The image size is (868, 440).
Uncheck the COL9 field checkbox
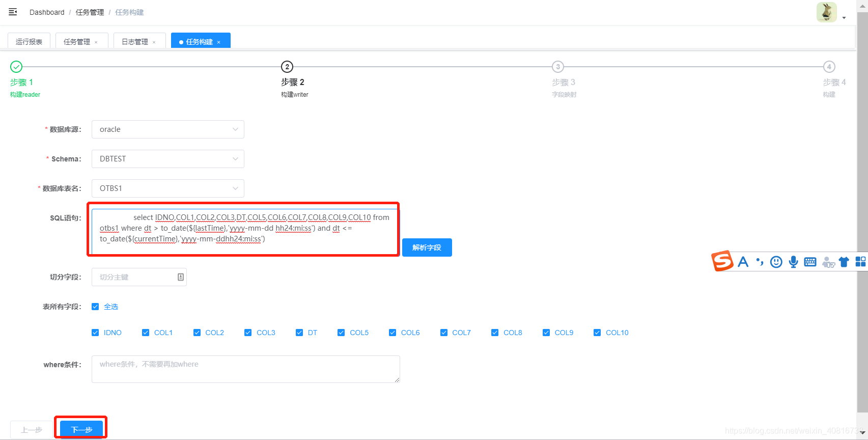[546, 333]
